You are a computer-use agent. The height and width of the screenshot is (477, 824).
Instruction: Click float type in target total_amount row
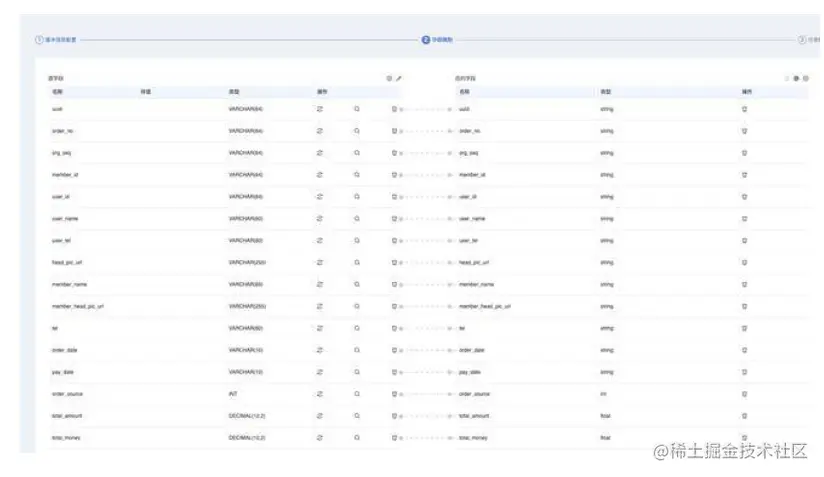[x=605, y=416]
